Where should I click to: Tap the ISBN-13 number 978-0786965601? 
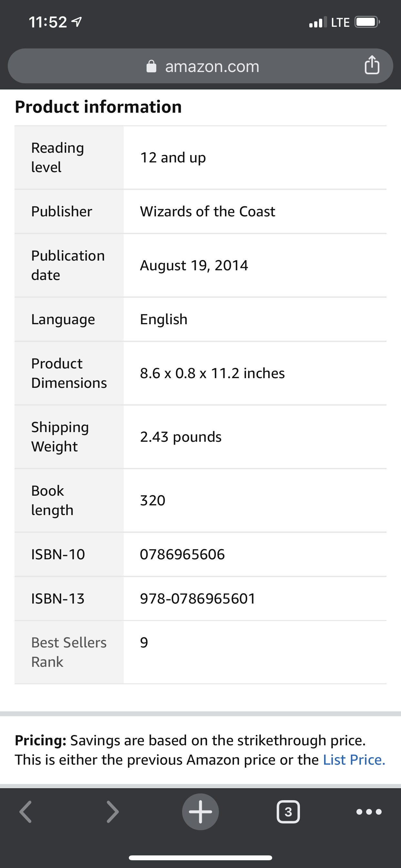[198, 598]
